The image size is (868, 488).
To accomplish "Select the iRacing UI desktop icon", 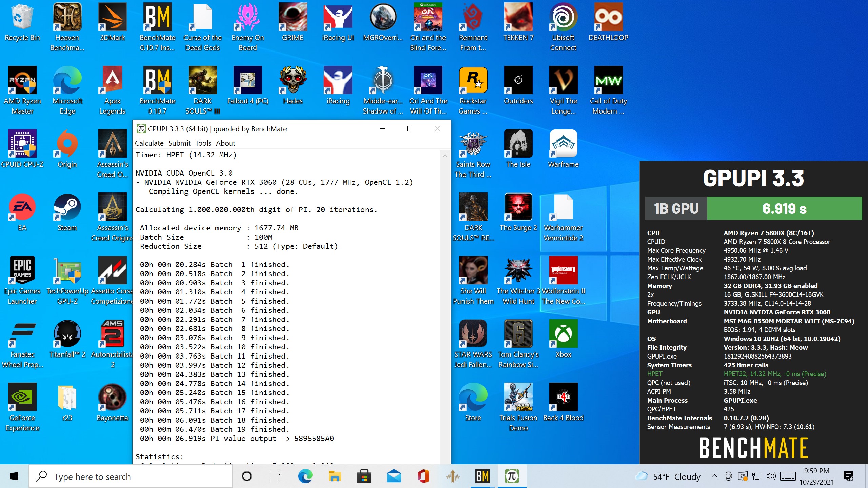I will 338,22.
